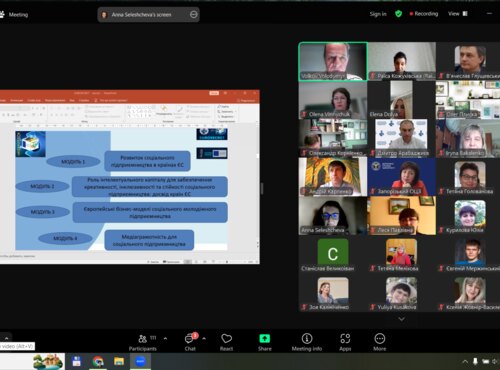
Task: Click the Sign in link
Action: tap(378, 14)
